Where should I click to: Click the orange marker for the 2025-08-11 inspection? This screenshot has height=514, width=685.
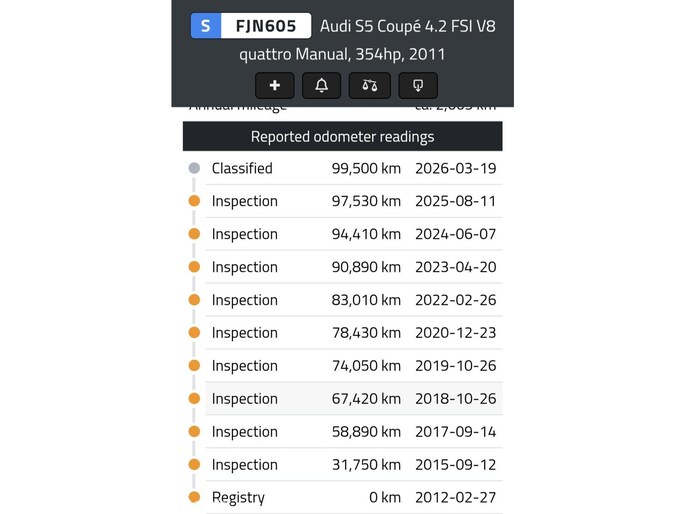point(194,201)
